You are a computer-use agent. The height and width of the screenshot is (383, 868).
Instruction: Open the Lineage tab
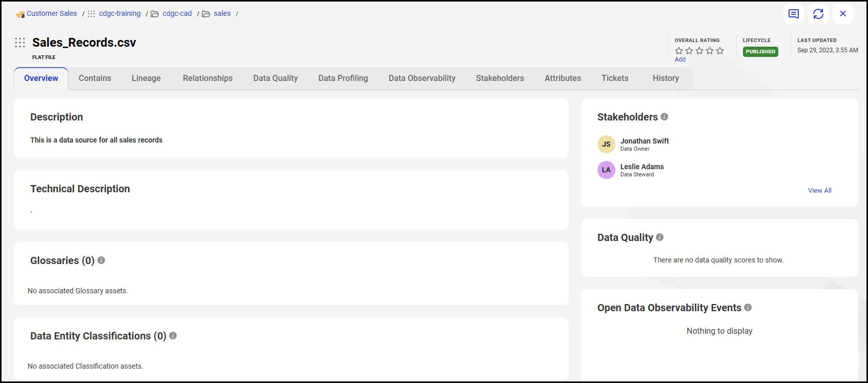(x=146, y=78)
